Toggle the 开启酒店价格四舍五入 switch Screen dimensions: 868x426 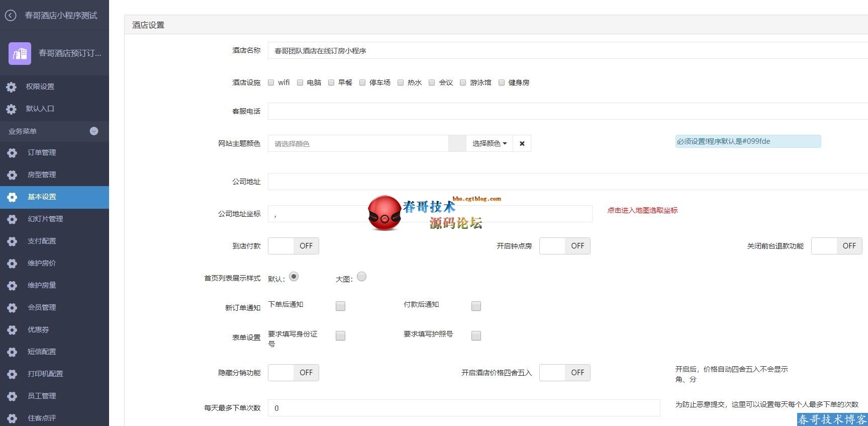click(x=565, y=373)
